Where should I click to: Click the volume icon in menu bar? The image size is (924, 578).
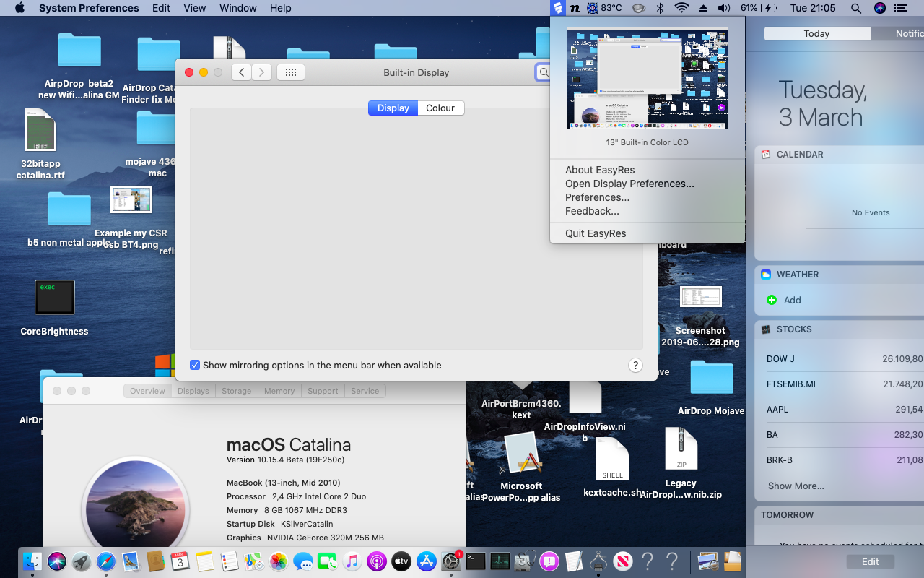[x=725, y=8]
